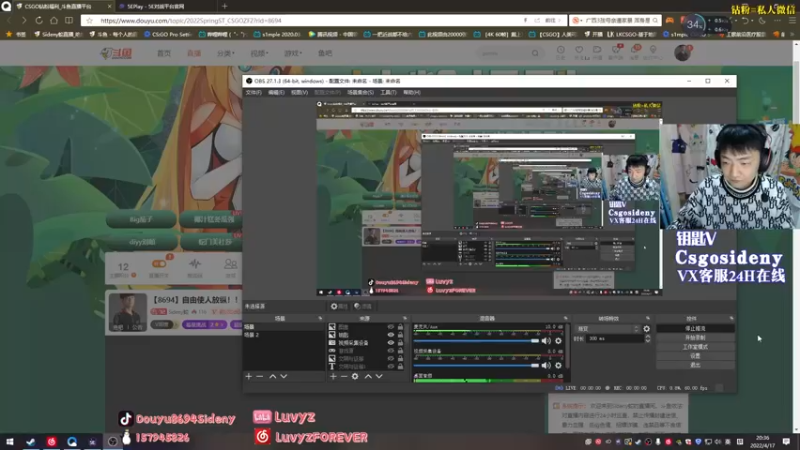800x450 pixels.
Task: Click the browser home icon
Action: pyautogui.click(x=54, y=20)
